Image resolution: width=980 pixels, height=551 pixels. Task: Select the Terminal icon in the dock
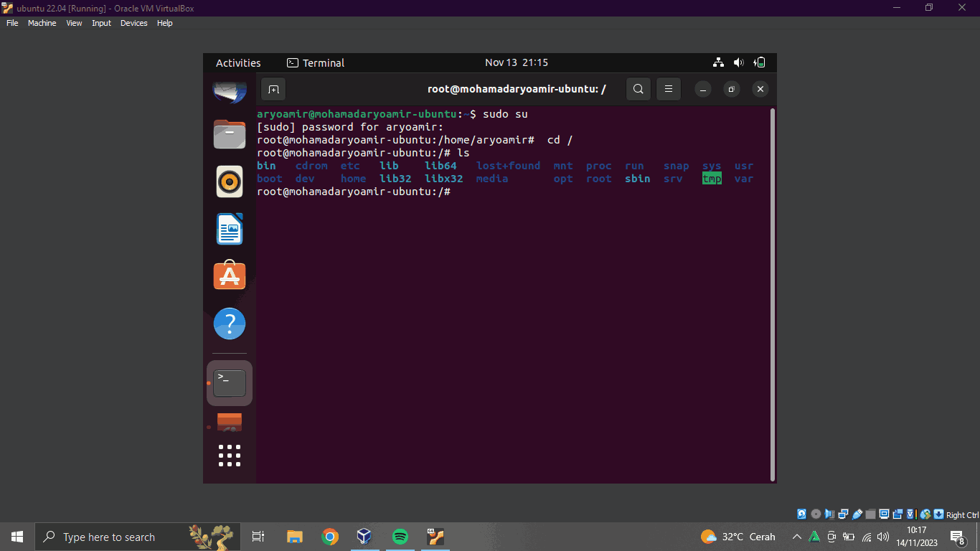click(230, 383)
